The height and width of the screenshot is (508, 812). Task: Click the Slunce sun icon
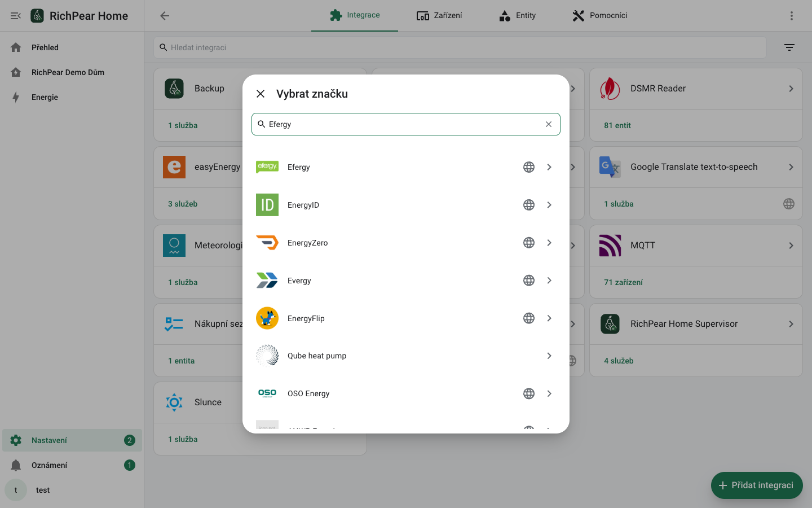[x=174, y=402]
